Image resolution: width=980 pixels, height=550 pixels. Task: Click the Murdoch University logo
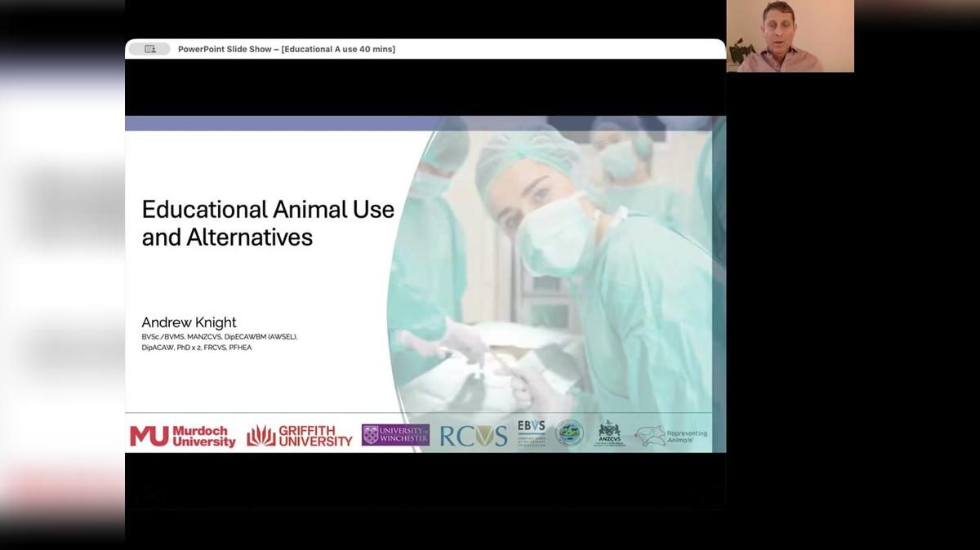pos(183,437)
